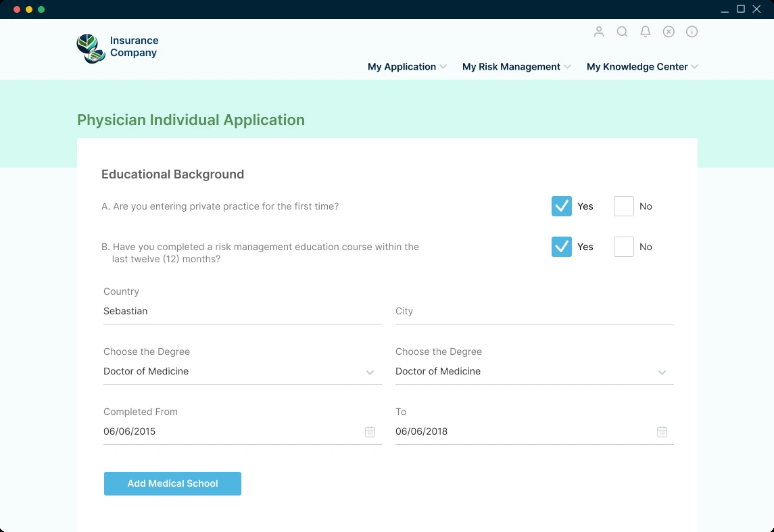Maximize the application window
Screen dimensions: 774x532
(740, 9)
